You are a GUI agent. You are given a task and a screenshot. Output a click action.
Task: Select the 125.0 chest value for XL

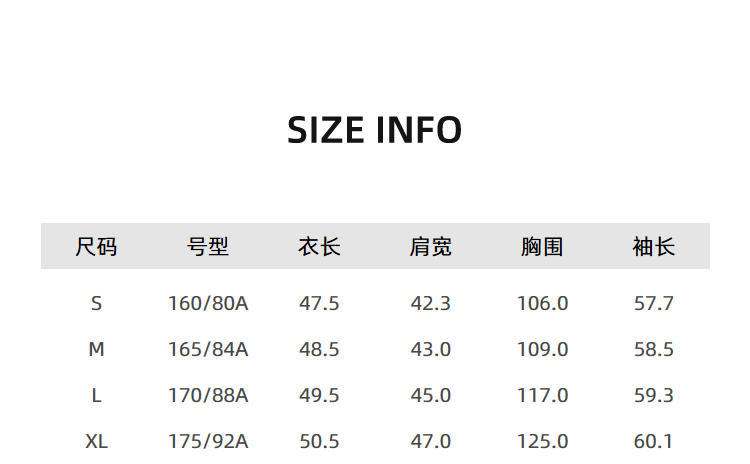coord(542,441)
